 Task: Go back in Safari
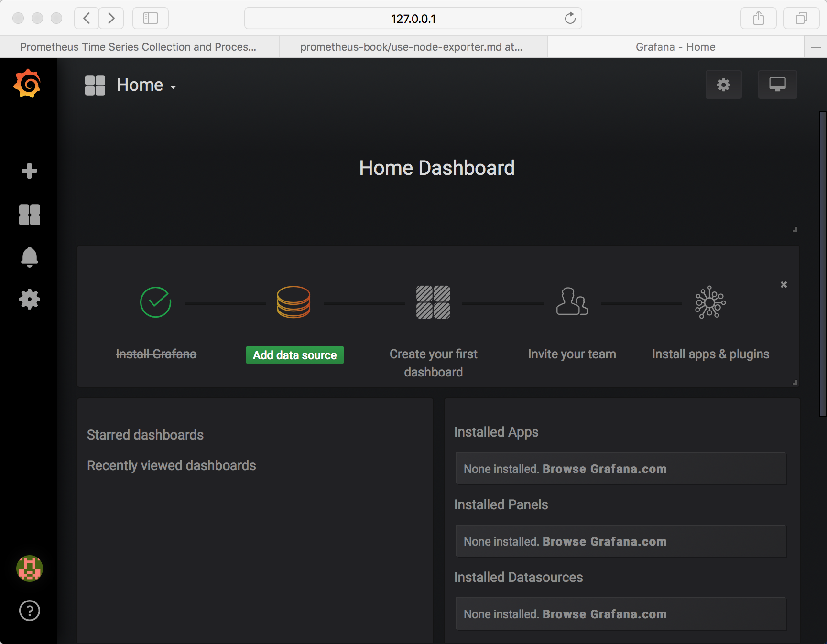[x=87, y=18]
